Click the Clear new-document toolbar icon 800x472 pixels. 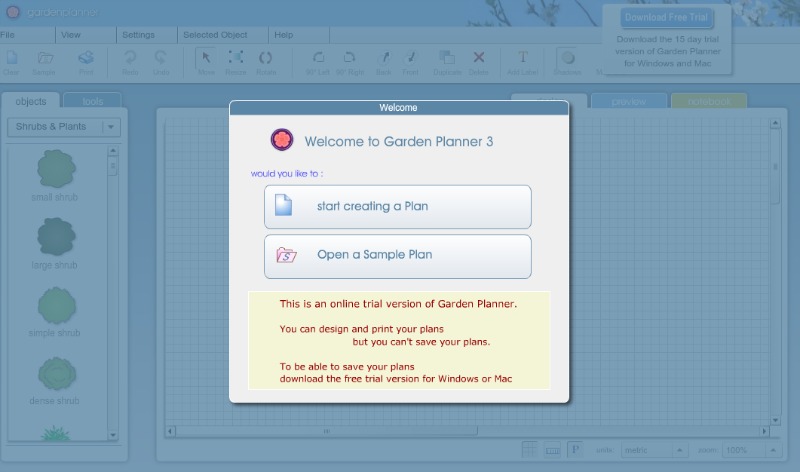11,58
